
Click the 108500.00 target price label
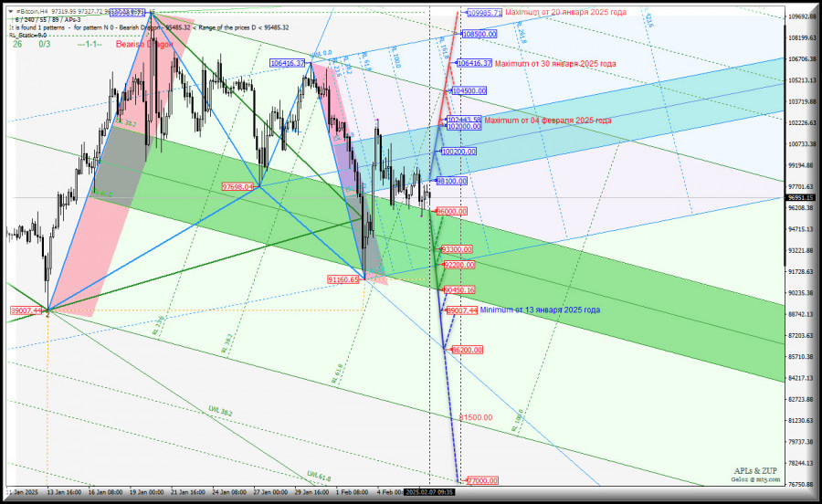click(479, 34)
